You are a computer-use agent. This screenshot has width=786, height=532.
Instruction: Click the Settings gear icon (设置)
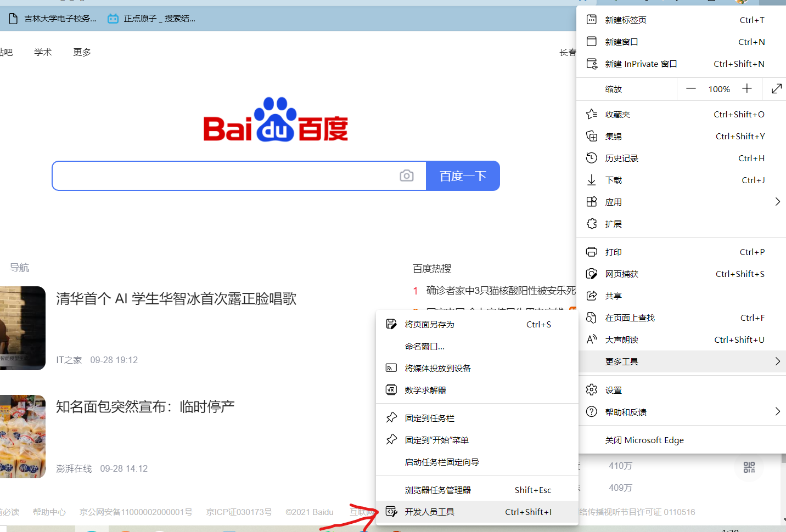[x=592, y=390]
